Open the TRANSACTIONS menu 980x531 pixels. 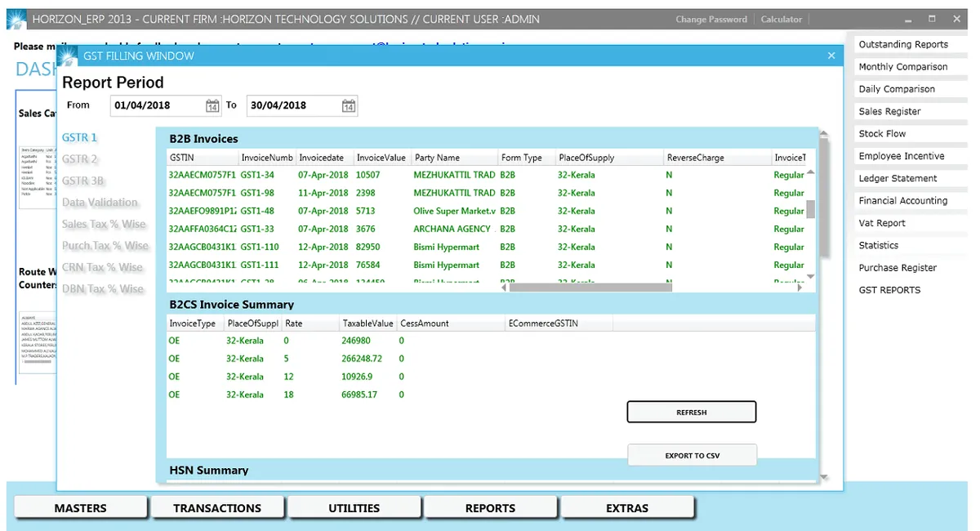tap(217, 506)
